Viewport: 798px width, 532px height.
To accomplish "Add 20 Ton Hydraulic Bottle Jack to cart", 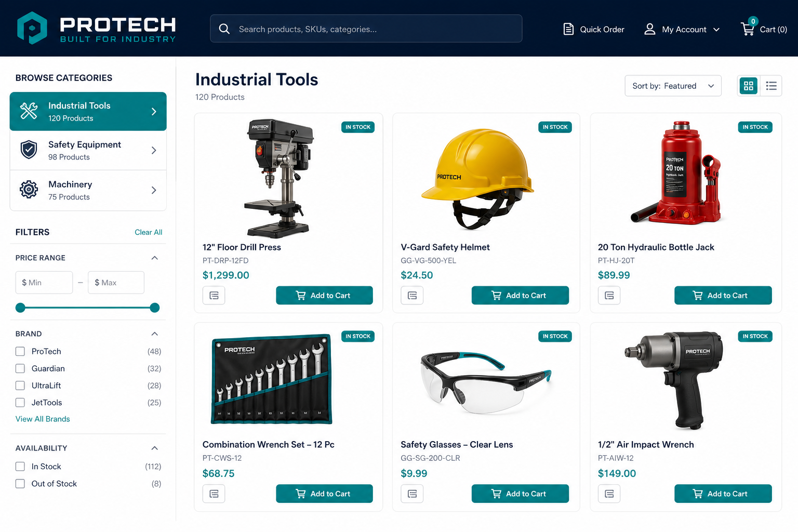I will point(723,296).
